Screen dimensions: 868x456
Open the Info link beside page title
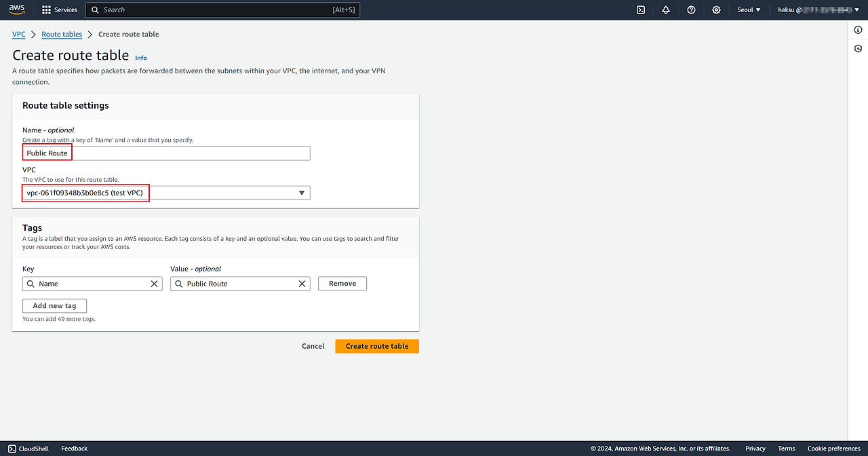(141, 58)
